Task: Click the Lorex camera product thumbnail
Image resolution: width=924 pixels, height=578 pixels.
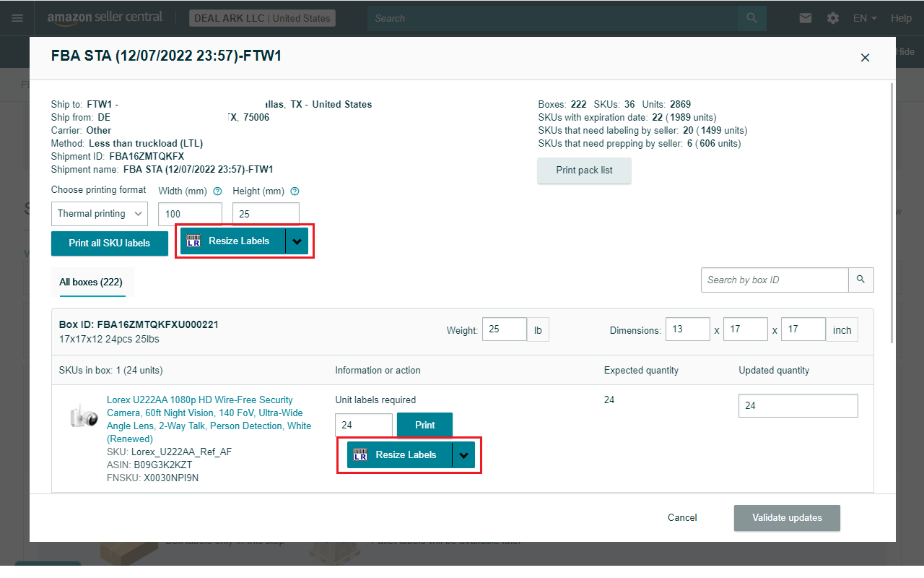Action: pyautogui.click(x=83, y=415)
